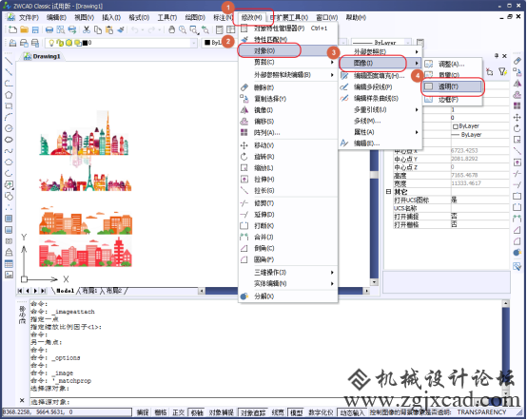Toggle 正交 ortho mode in status bar
The width and height of the screenshot is (527, 420).
click(x=179, y=412)
